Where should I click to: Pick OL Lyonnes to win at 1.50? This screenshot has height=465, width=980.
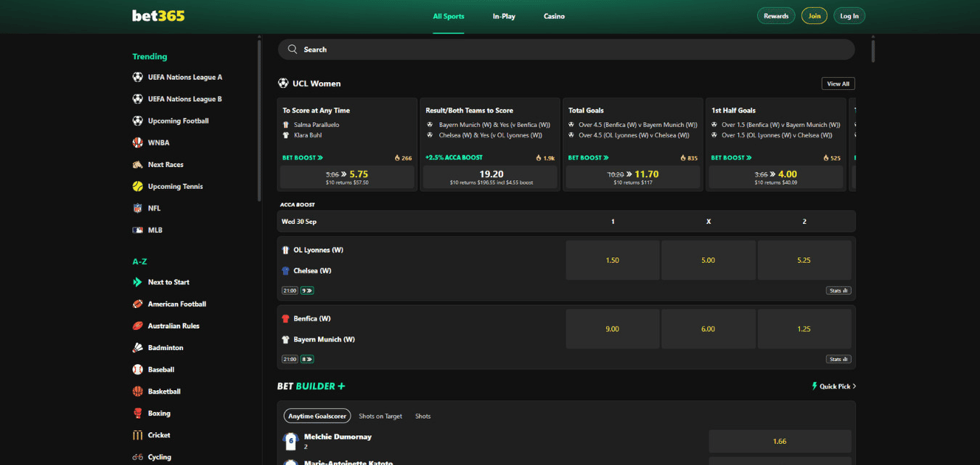click(x=613, y=260)
